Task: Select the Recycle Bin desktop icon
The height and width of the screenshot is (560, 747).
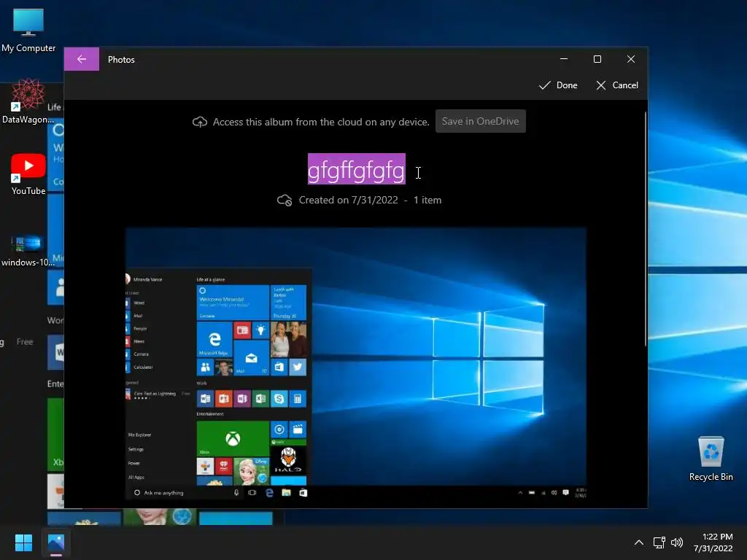Action: click(x=711, y=459)
